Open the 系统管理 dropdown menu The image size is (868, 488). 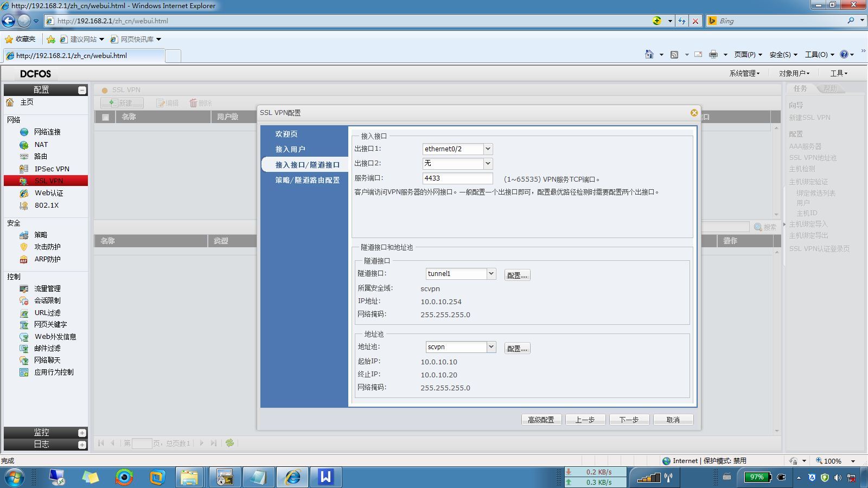[744, 73]
